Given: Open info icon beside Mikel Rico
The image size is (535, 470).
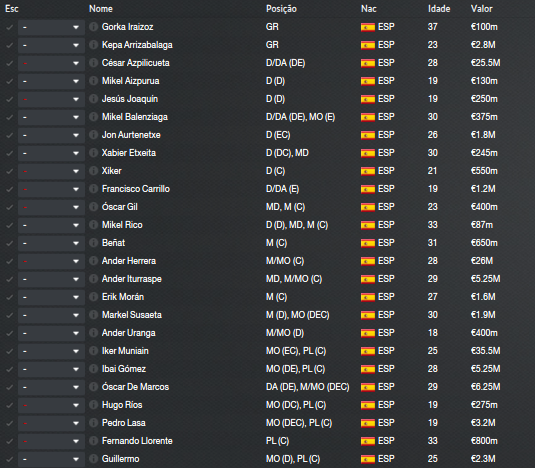Looking at the screenshot, I should tap(93, 225).
